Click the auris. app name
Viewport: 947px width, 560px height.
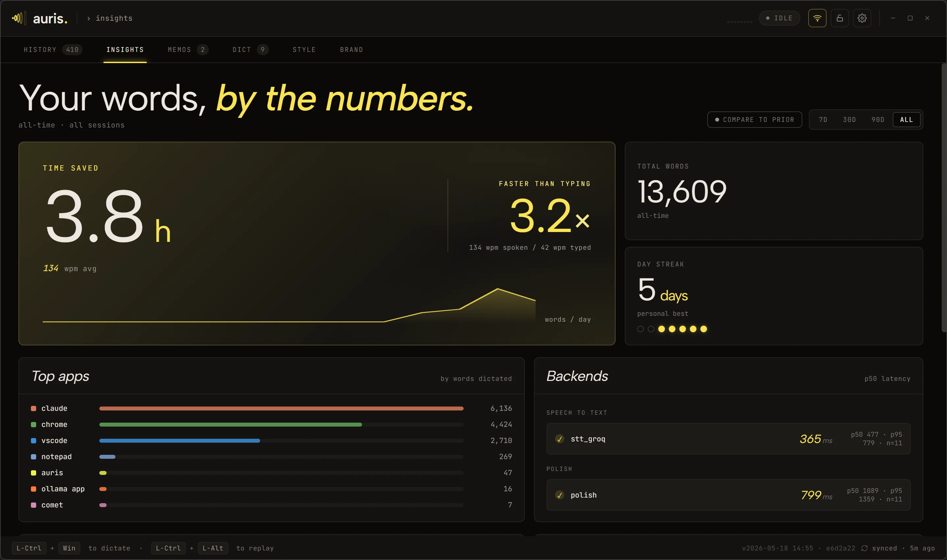(x=50, y=18)
